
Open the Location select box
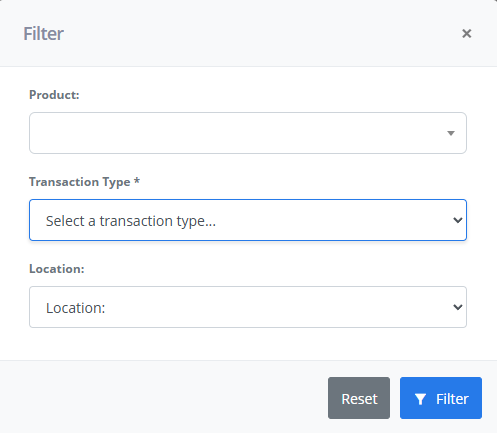248,307
